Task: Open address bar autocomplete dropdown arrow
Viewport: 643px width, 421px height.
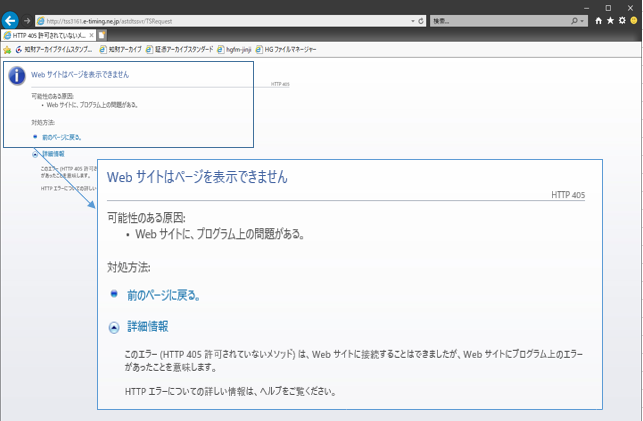Action: 412,20
